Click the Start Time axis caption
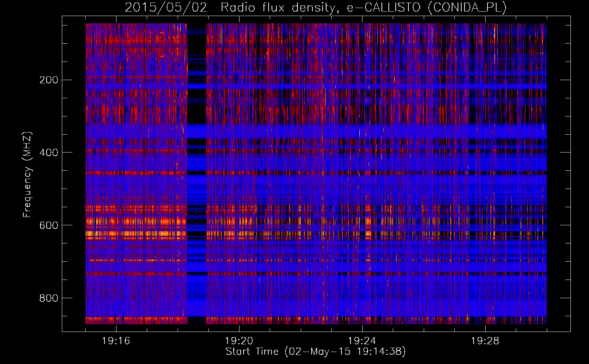Viewport: 589px width, 364px height. [x=252, y=352]
